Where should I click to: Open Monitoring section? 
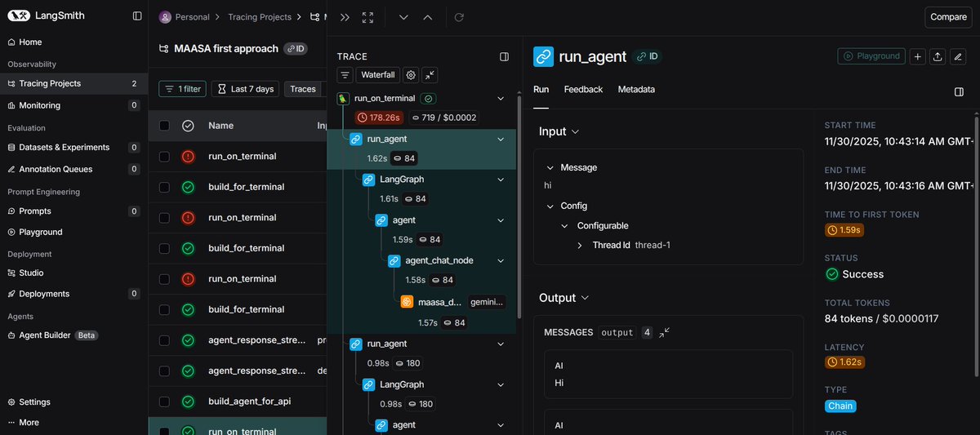click(x=39, y=105)
